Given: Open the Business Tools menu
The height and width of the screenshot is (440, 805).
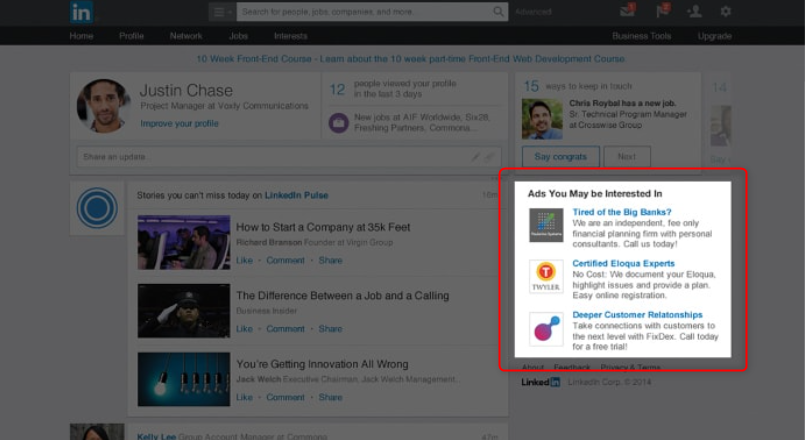Looking at the screenshot, I should pos(644,36).
